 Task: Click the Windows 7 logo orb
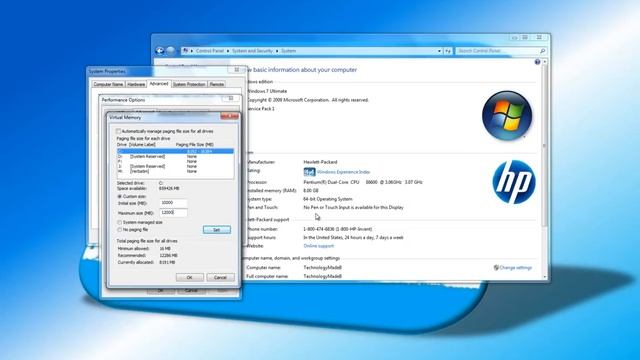pyautogui.click(x=507, y=116)
